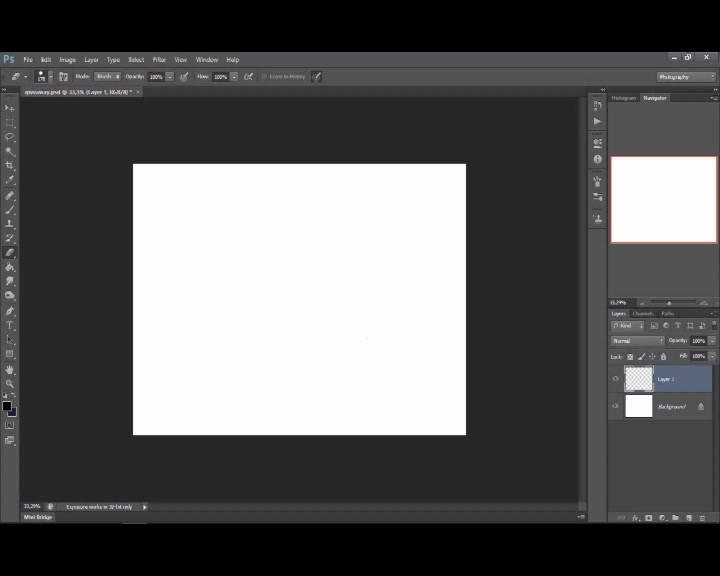Open the Info panel icon

pos(597,159)
